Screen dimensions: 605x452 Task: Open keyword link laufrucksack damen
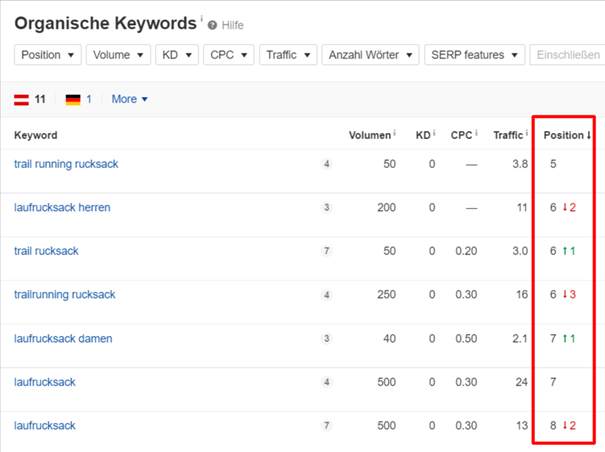[63, 339]
